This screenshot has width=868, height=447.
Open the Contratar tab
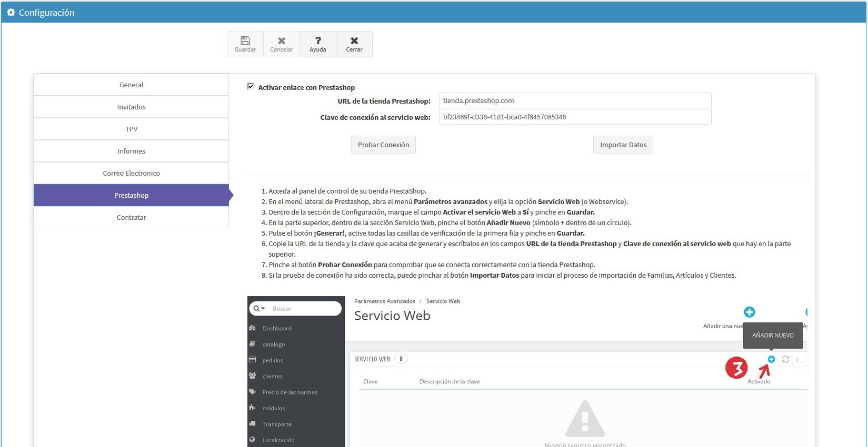click(x=131, y=217)
